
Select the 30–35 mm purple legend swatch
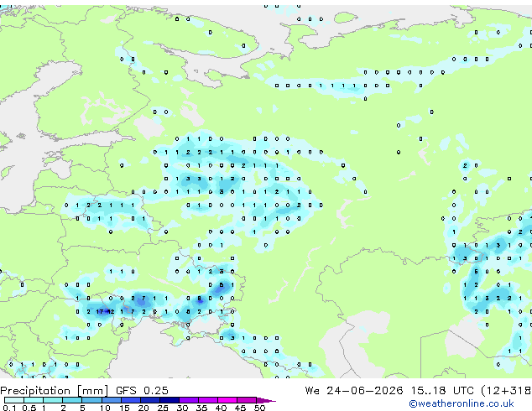coord(189,400)
